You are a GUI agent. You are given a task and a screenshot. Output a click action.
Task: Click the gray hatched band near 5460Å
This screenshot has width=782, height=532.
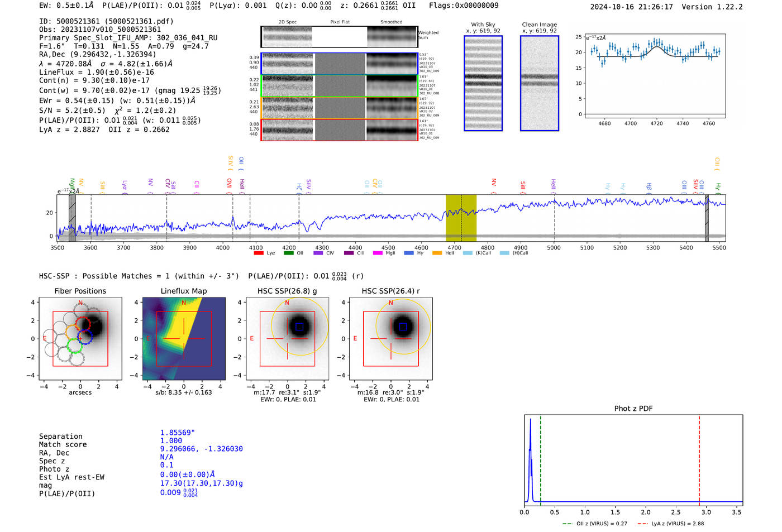707,218
